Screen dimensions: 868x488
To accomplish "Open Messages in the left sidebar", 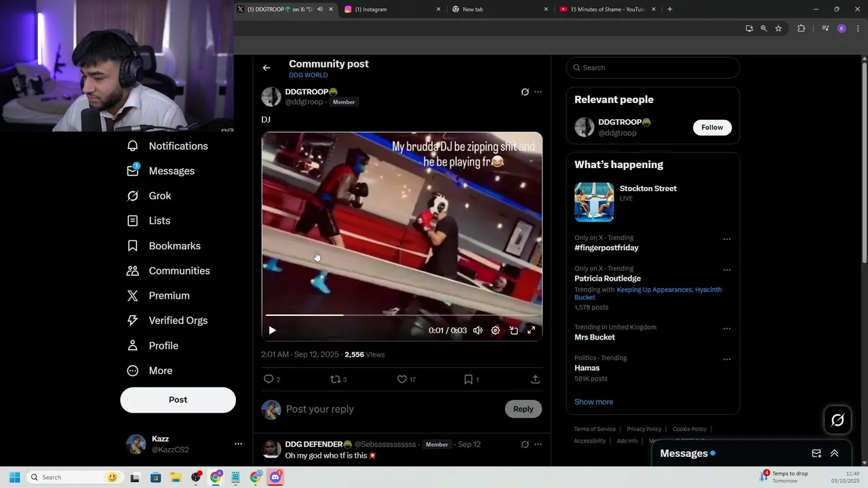I will pyautogui.click(x=161, y=171).
